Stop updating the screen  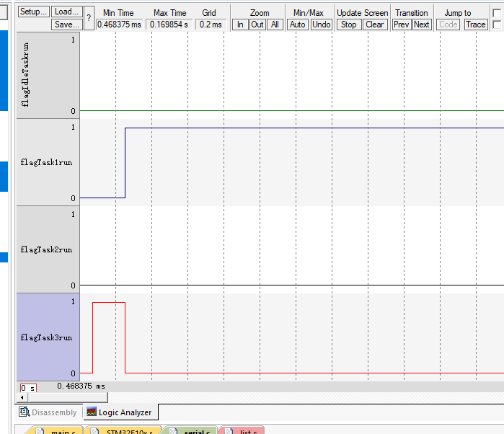349,25
